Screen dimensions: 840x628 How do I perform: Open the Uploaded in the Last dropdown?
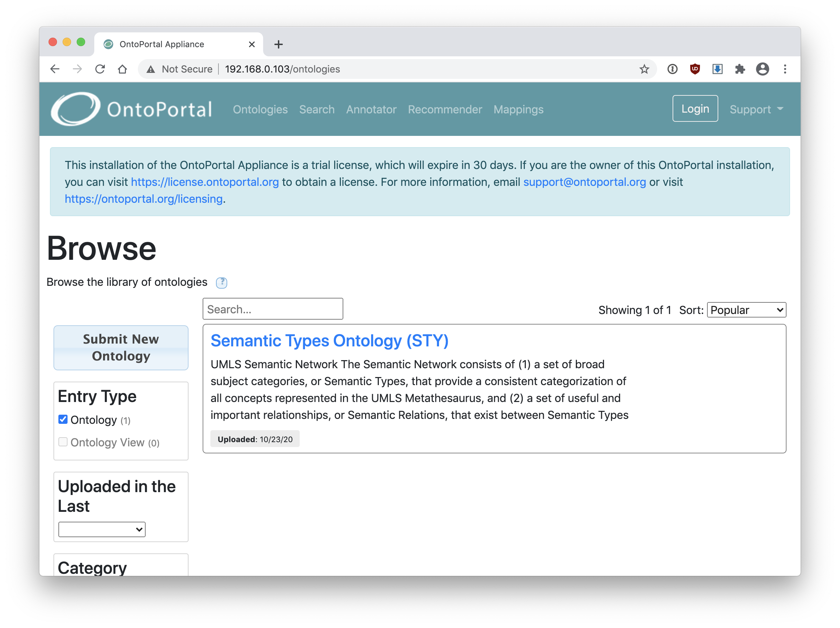tap(102, 529)
